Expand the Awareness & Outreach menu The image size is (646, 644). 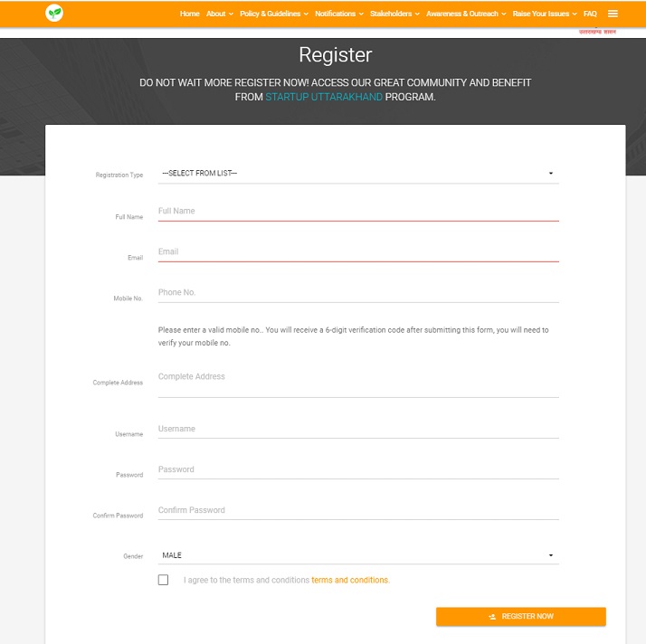point(466,14)
